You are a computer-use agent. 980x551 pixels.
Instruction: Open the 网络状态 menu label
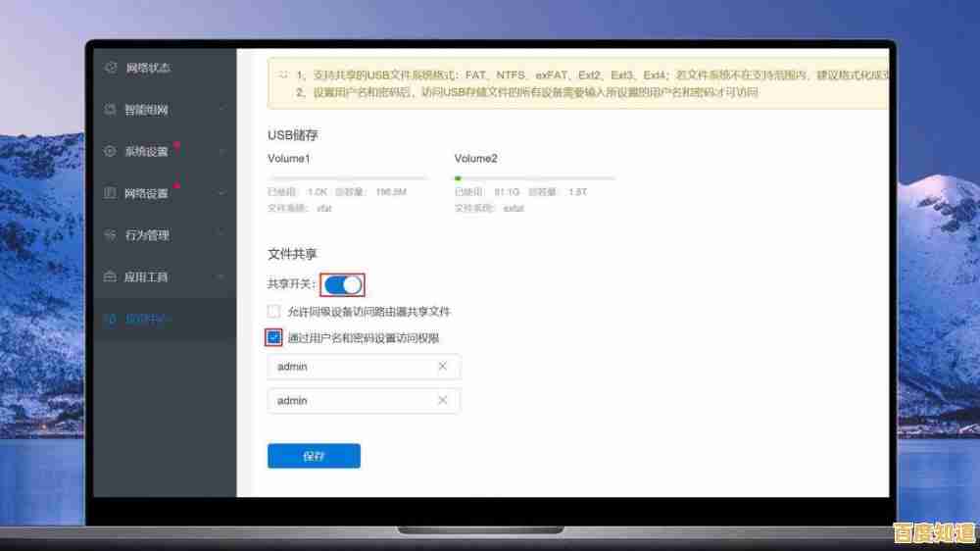[x=148, y=68]
